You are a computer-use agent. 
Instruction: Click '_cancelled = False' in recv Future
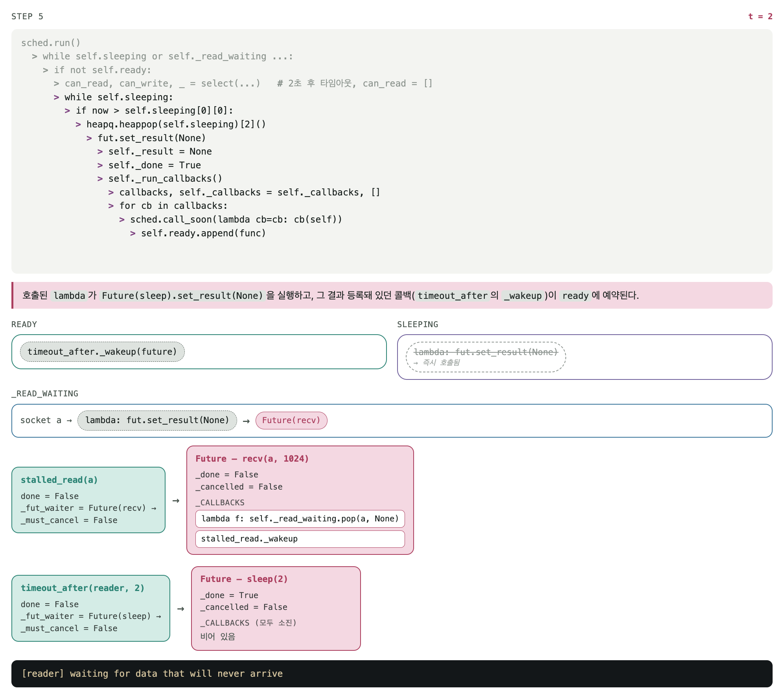(x=239, y=487)
